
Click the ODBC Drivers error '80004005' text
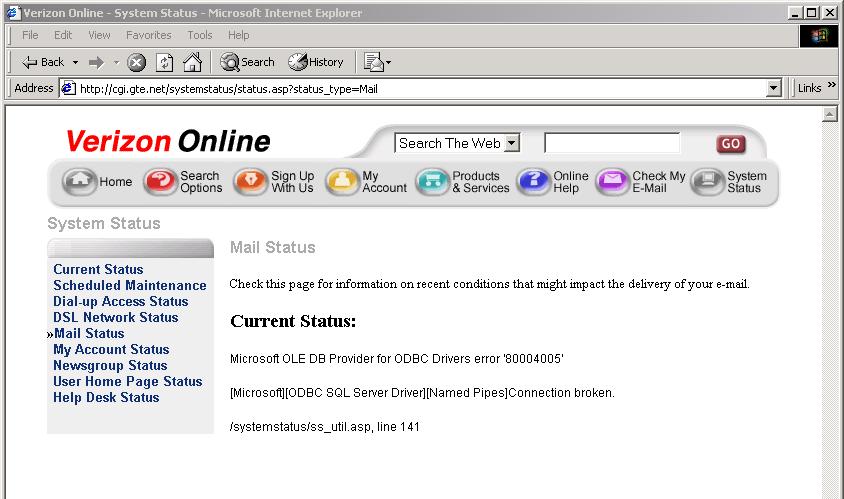tap(397, 359)
